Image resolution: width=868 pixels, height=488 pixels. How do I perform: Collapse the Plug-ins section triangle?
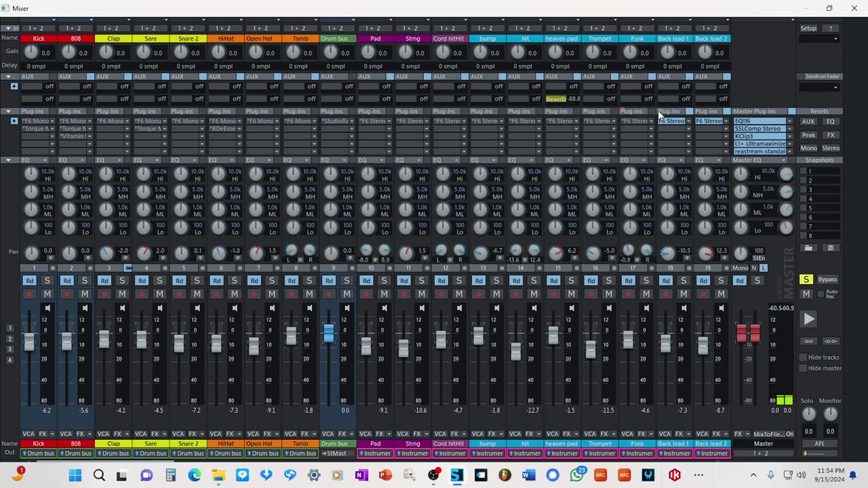[8, 111]
